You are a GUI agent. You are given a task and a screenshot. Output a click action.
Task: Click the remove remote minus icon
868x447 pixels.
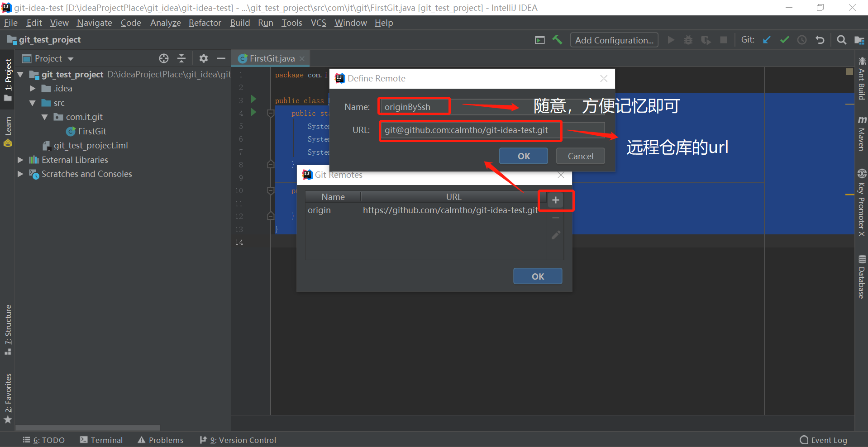(556, 218)
